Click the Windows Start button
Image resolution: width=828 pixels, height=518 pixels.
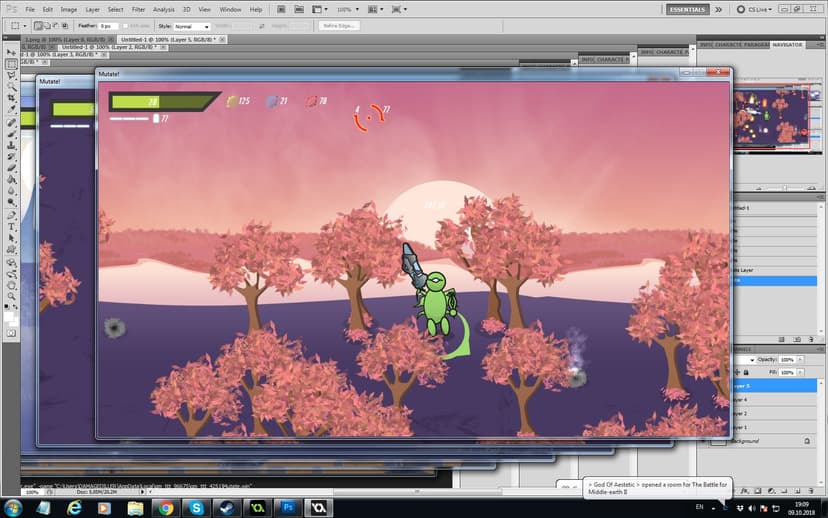click(x=12, y=508)
